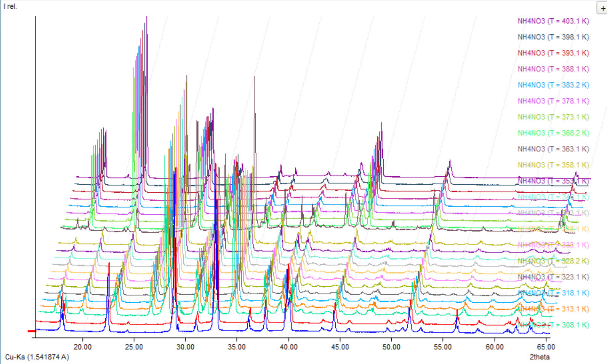Click the 2theta x-axis label
The image size is (607, 364).
(539, 357)
